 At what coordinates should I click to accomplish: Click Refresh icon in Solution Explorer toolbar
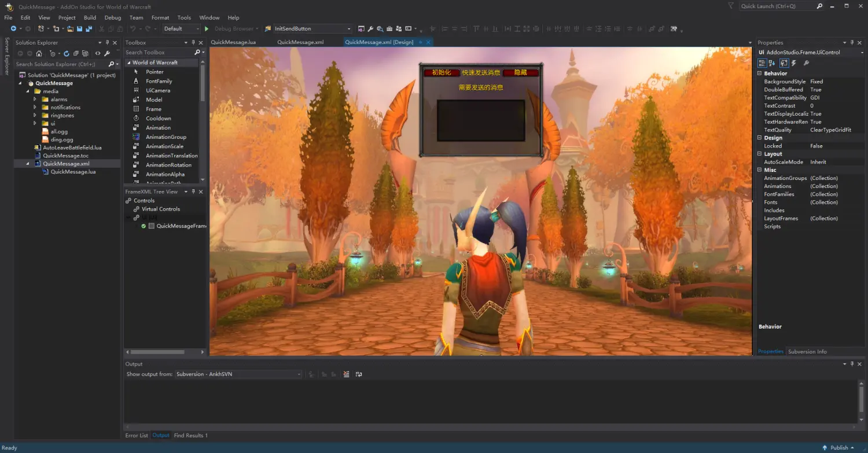(67, 53)
